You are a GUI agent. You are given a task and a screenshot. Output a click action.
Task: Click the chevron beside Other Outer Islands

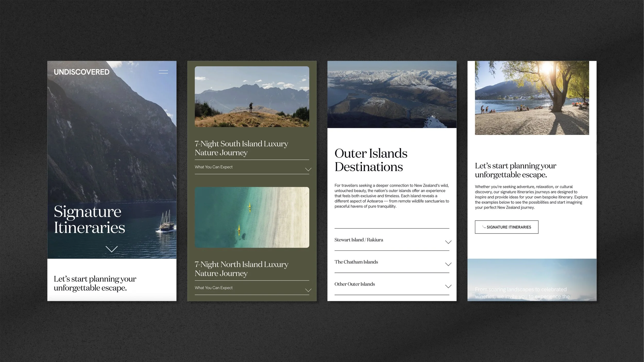(448, 286)
